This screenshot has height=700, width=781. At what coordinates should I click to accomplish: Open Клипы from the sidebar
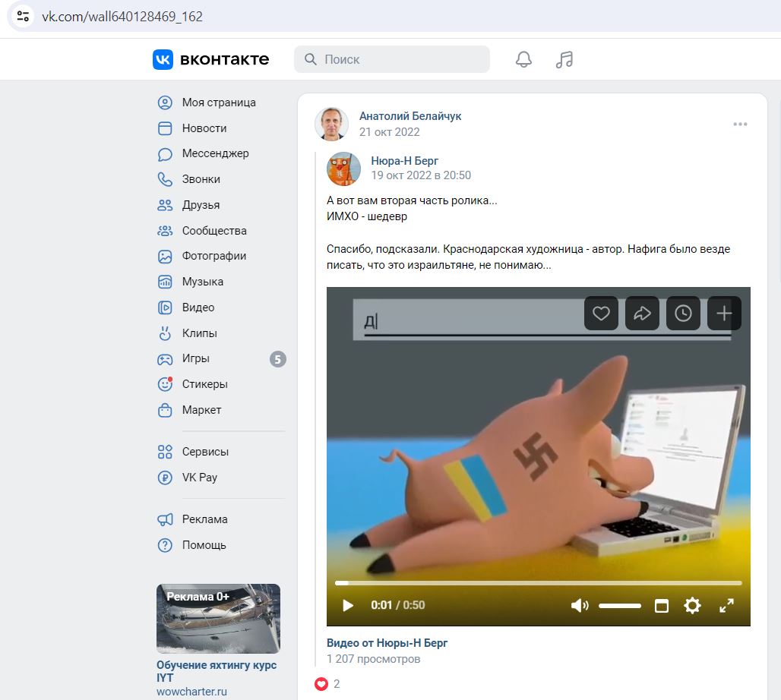coord(200,333)
